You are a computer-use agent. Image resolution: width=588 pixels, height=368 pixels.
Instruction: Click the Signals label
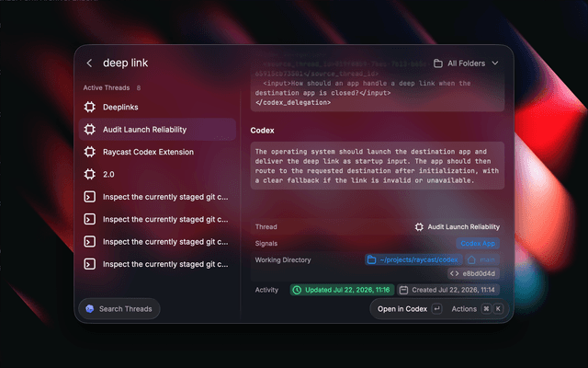pos(266,243)
